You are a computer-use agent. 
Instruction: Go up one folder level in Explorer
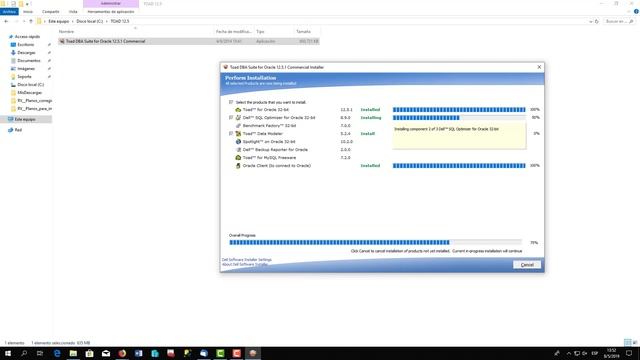[31, 21]
